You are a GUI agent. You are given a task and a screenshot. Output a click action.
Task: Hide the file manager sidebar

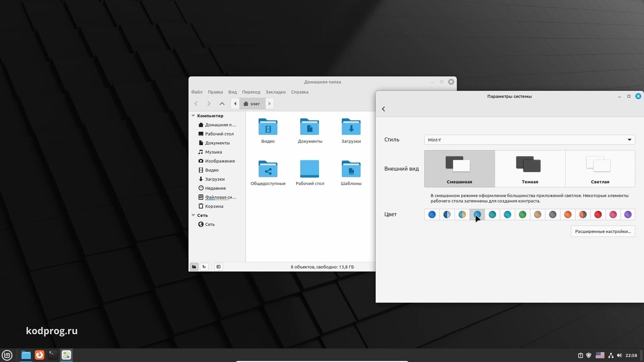pyautogui.click(x=218, y=267)
